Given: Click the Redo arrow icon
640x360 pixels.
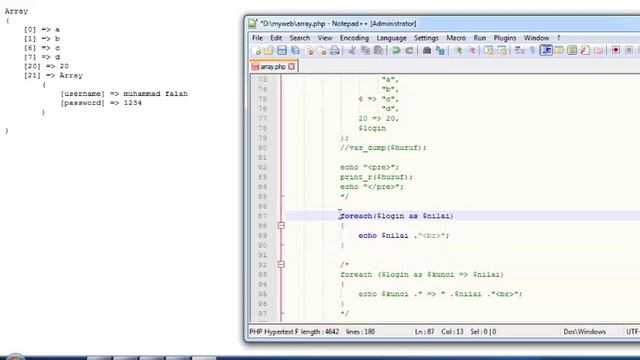Looking at the screenshot, I should click(x=409, y=51).
